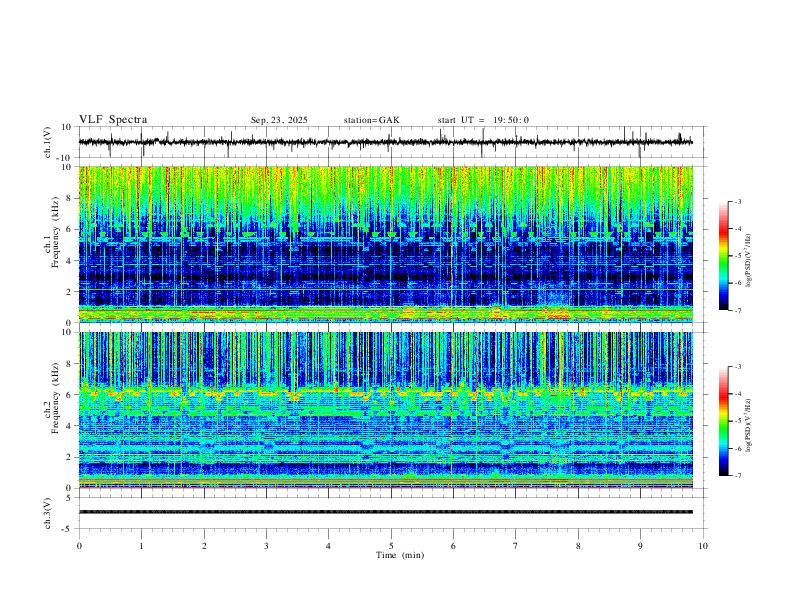Click the "9" tick on the Time axis
This screenshot has width=792, height=612.
[x=640, y=546]
